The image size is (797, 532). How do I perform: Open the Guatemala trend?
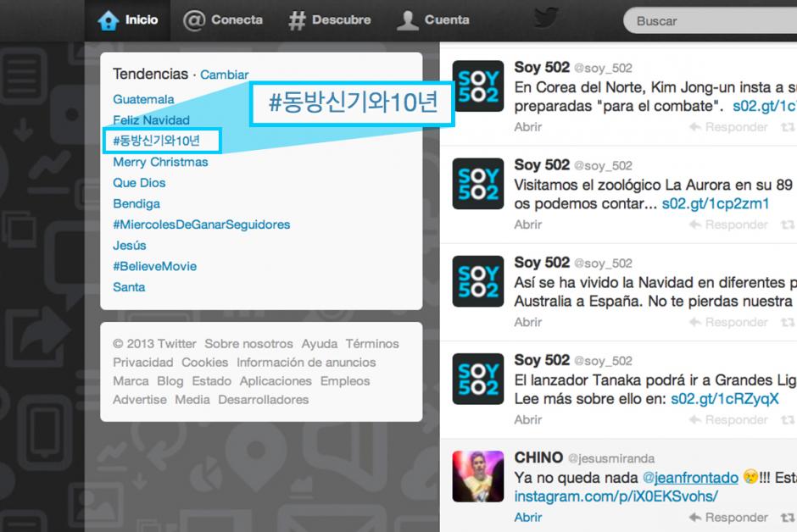143,99
